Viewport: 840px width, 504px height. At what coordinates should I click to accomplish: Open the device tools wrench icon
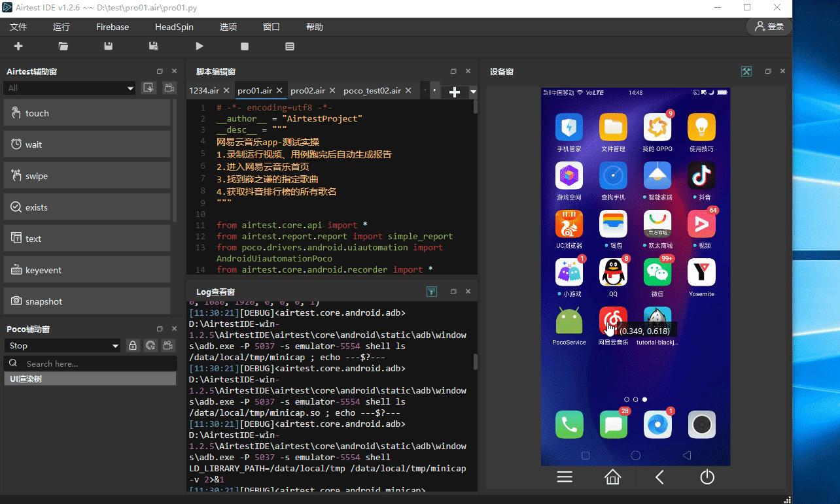[x=746, y=71]
